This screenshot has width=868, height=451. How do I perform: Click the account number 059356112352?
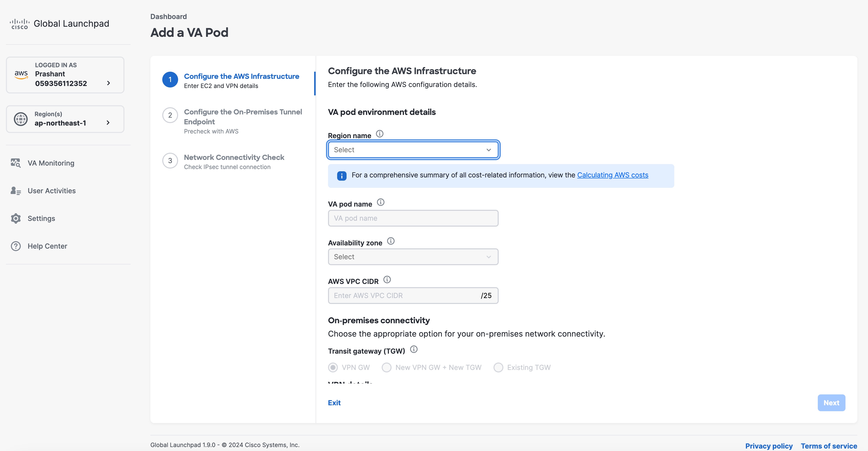[x=61, y=84]
